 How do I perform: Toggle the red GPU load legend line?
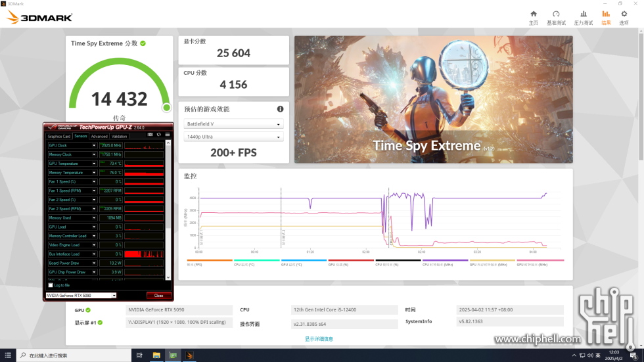[x=351, y=260]
